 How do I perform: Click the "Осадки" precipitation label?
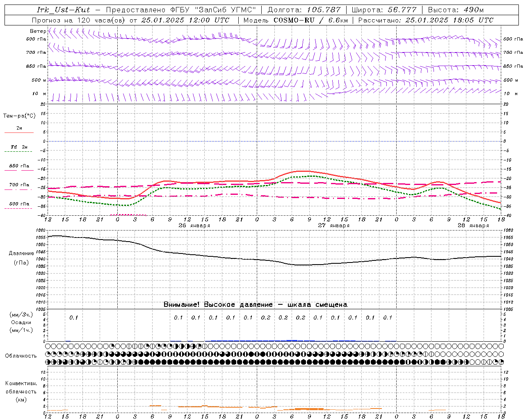(21, 323)
